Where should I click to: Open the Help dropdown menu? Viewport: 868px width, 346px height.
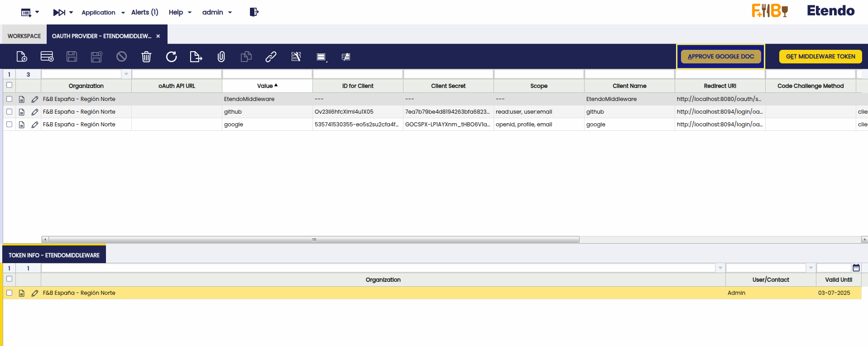[180, 12]
